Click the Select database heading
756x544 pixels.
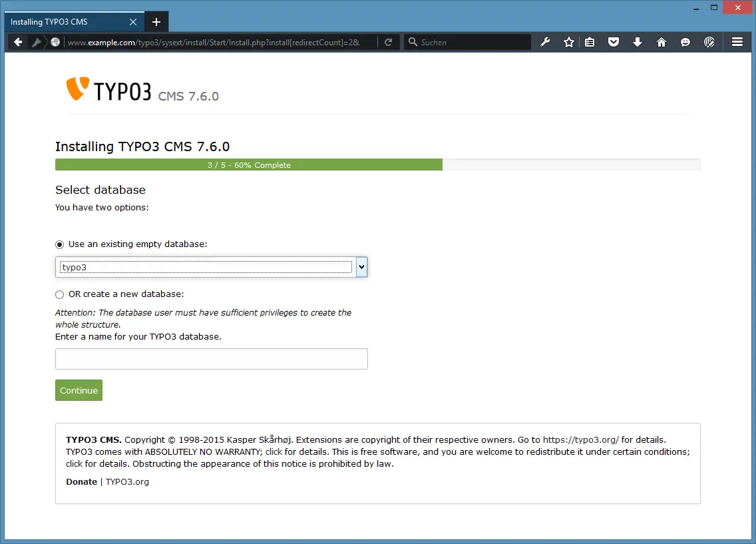(x=100, y=190)
